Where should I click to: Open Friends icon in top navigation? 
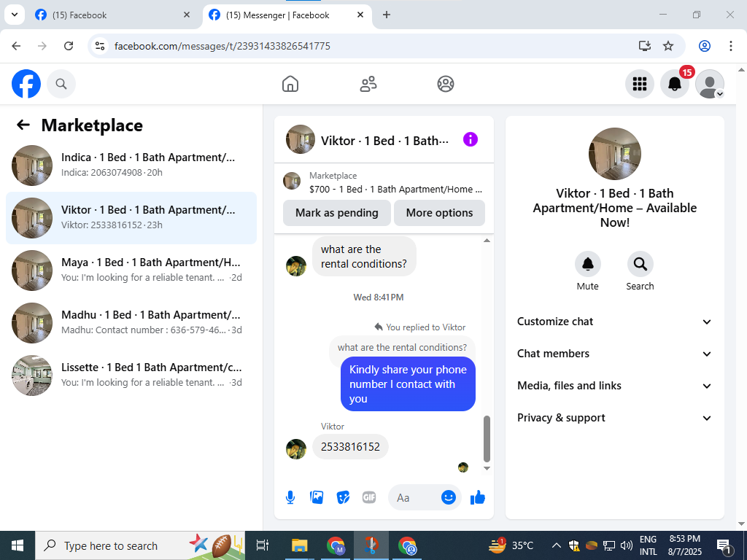point(368,84)
